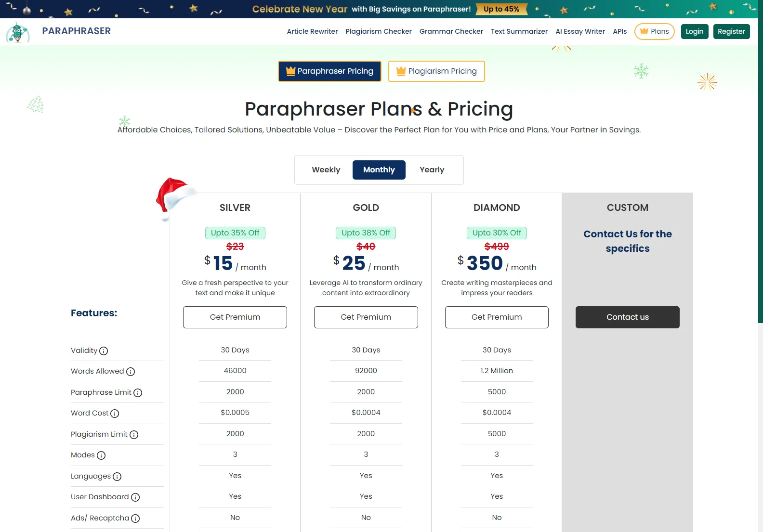763x532 pixels.
Task: Open info icon next to Paraphrase Limit
Action: pos(138,393)
